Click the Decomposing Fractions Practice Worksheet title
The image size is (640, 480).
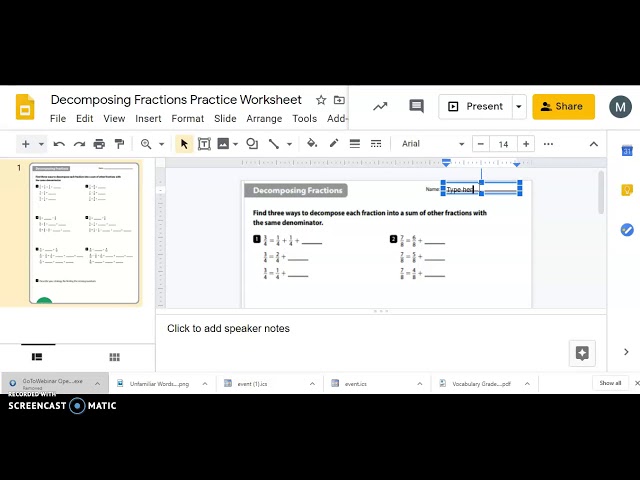[x=176, y=100]
